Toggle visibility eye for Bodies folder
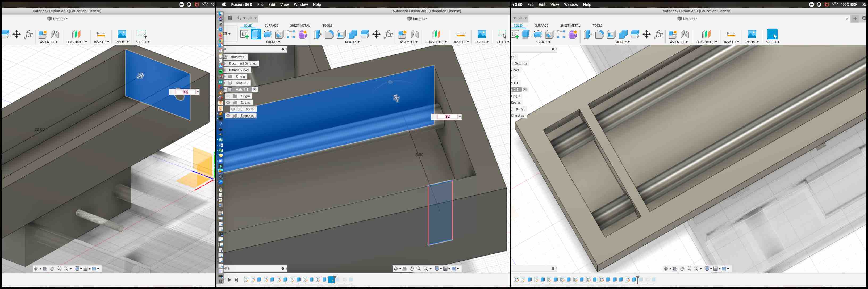This screenshot has width=868, height=289. (228, 103)
